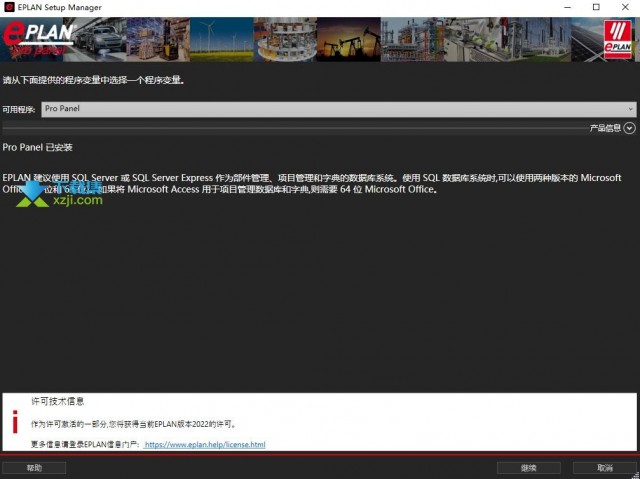The image size is (640, 479).
Task: Click the 继续 (Continue) button
Action: coord(529,468)
